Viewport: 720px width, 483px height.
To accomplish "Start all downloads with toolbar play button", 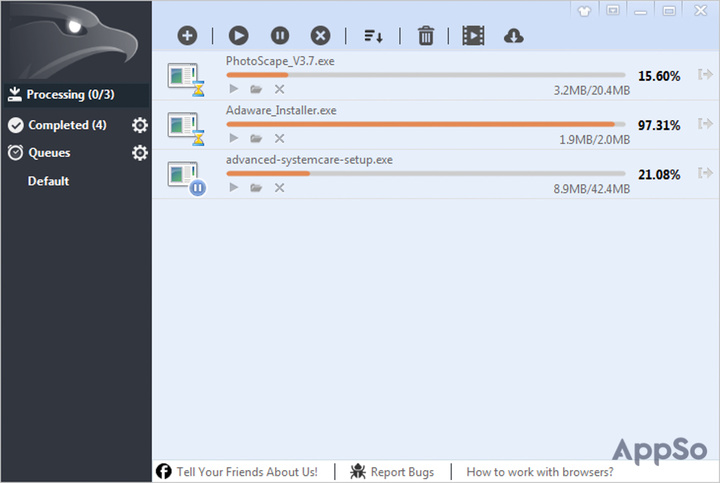I will pos(238,36).
